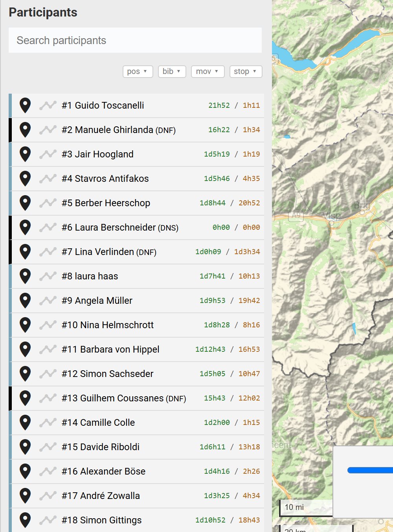This screenshot has height=532, width=393.
Task: Click track line icon for Jair Hoogland
Action: coord(48,154)
